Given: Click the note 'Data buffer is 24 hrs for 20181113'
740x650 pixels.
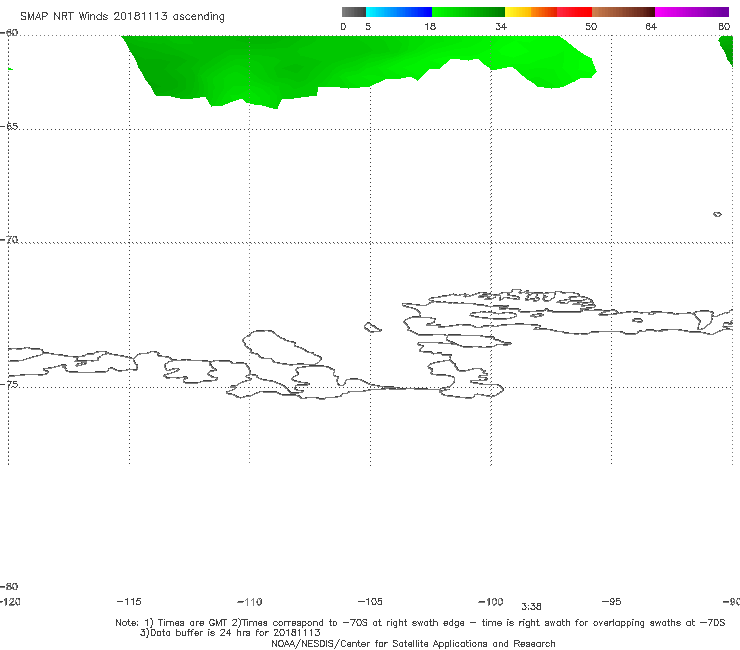Looking at the screenshot, I should click(x=230, y=633).
